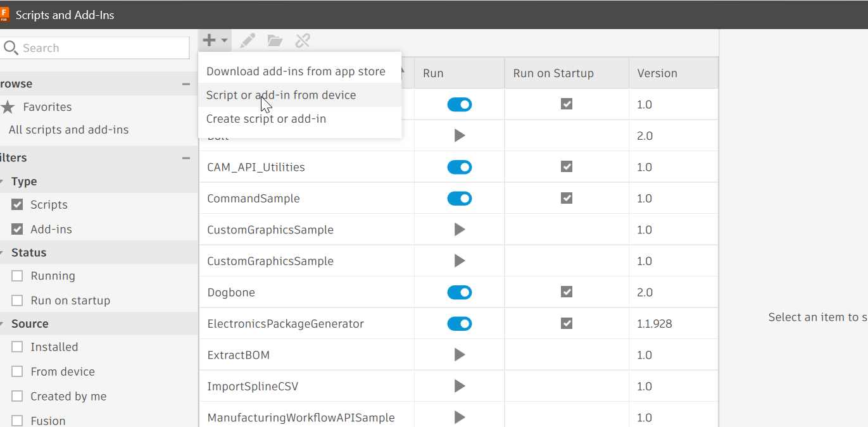868x427 pixels.
Task: Disable the CAM_API_Utilities run toggle
Action: click(460, 167)
